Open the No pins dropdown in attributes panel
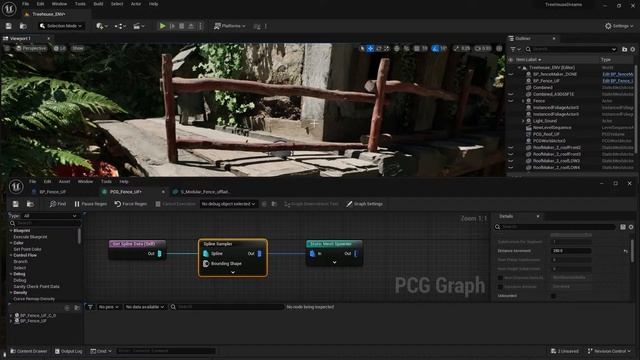The image size is (640, 360). click(x=109, y=307)
